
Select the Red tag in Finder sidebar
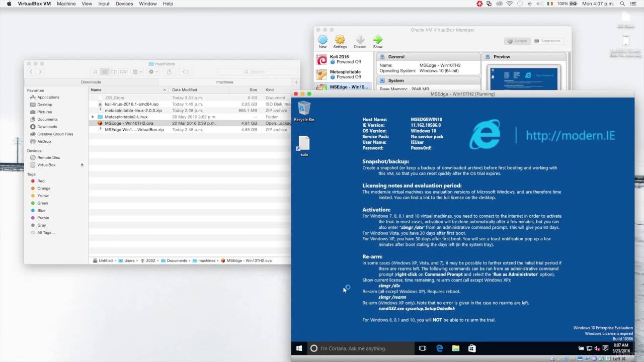pos(37,181)
